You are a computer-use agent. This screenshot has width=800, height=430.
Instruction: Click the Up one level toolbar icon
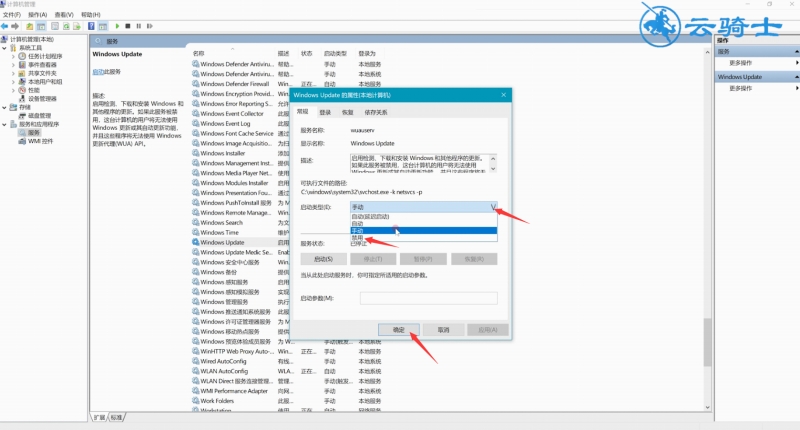30,26
